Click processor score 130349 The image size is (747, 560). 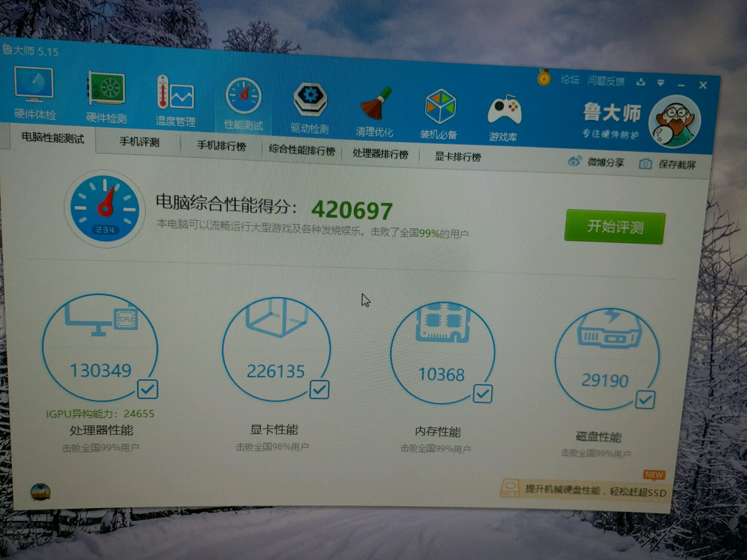tap(100, 370)
